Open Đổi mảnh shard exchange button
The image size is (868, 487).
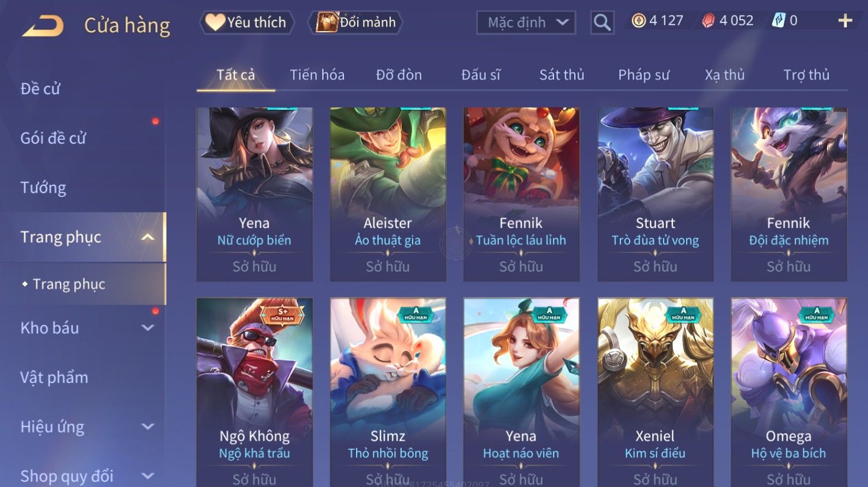click(355, 23)
